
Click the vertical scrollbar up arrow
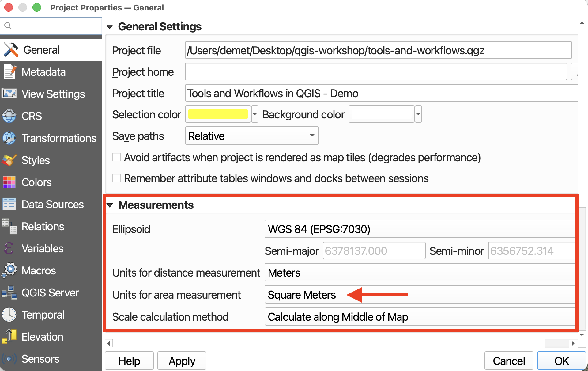(x=582, y=23)
